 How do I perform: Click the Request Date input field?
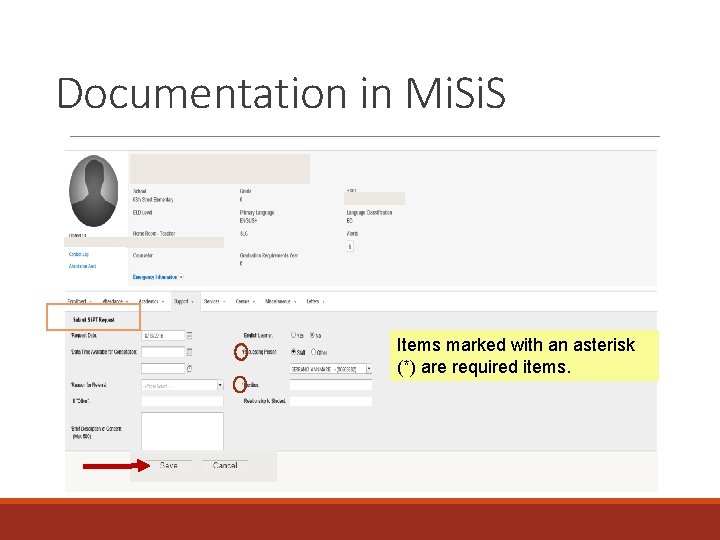point(163,336)
